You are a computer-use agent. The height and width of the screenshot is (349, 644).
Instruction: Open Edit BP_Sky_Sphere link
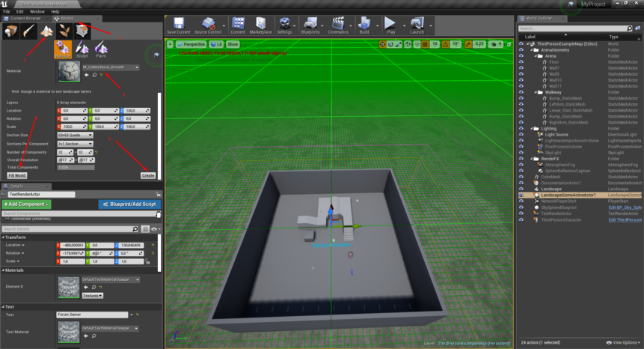[625, 207]
